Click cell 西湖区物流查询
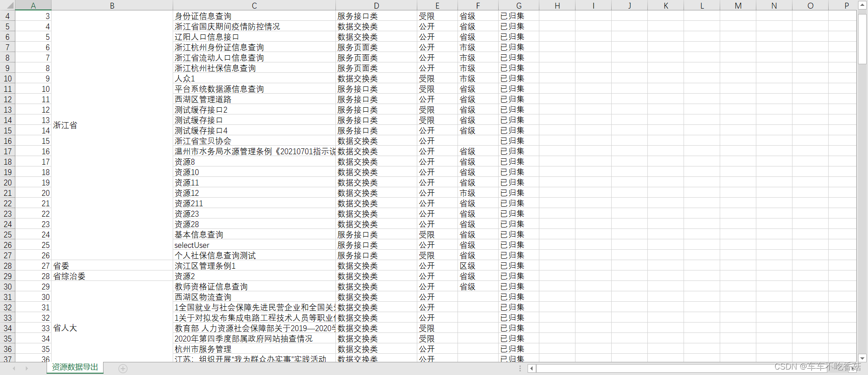This screenshot has height=375, width=868. pos(254,297)
